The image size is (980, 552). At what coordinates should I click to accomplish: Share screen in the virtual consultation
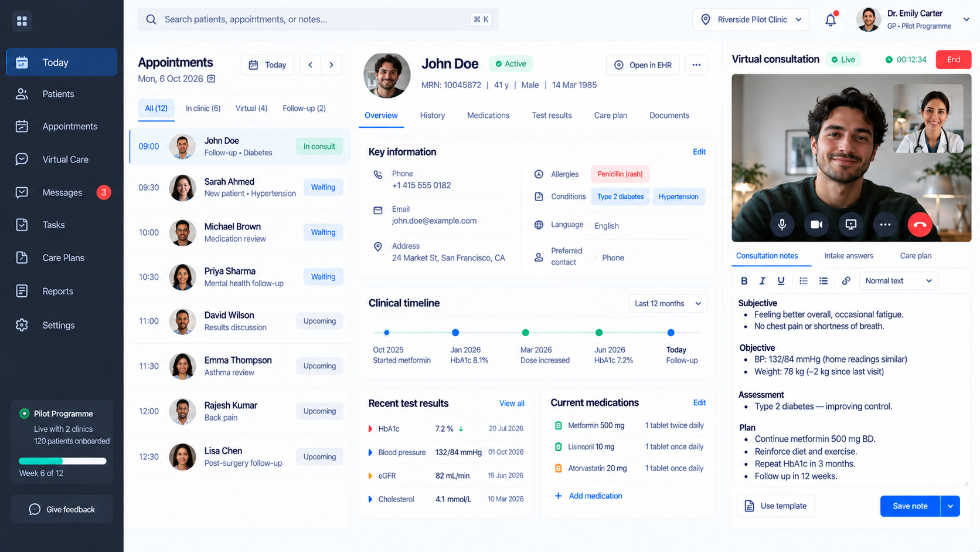pos(851,225)
